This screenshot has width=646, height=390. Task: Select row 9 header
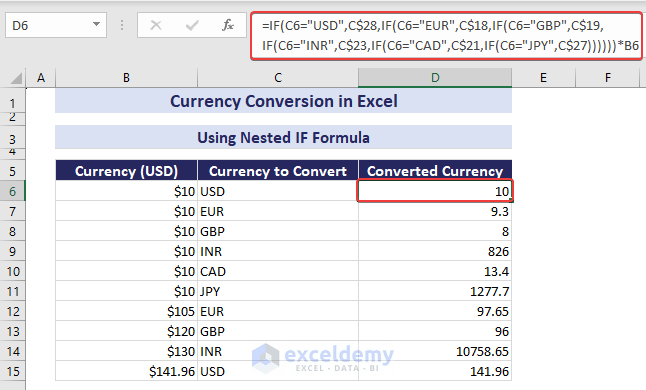13,251
